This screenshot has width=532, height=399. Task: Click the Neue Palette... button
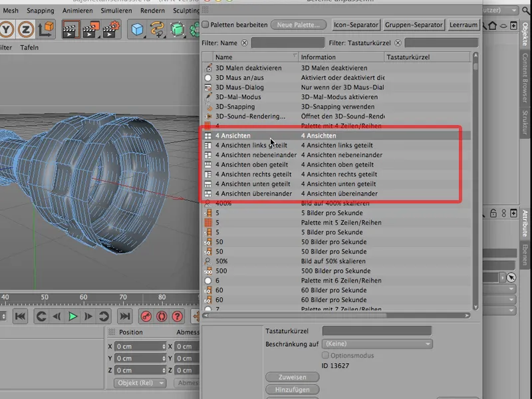point(299,25)
